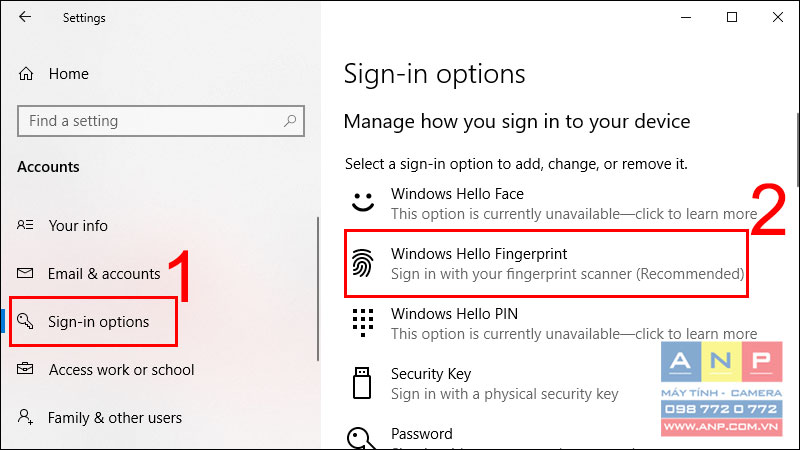Viewport: 800px width, 450px height.
Task: Click the Security Key USB icon
Action: click(x=362, y=383)
